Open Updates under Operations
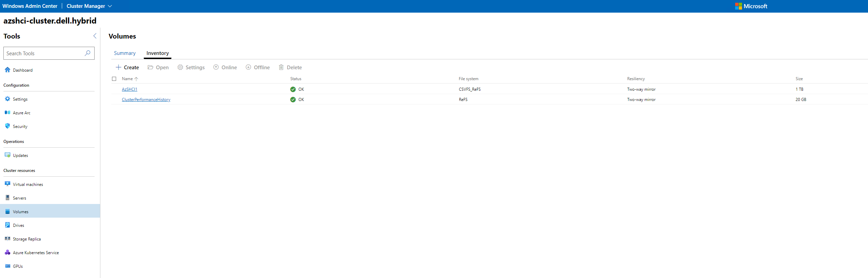This screenshot has width=868, height=278. [x=20, y=156]
